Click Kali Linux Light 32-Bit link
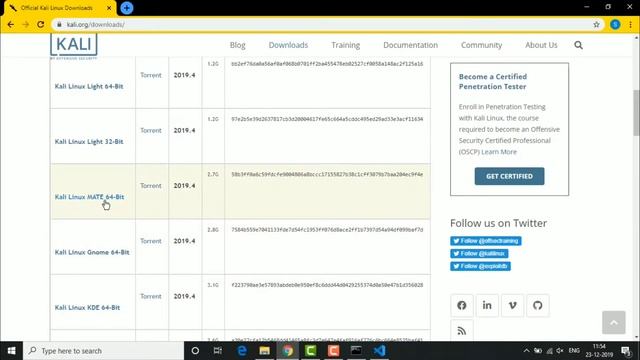 click(x=89, y=142)
